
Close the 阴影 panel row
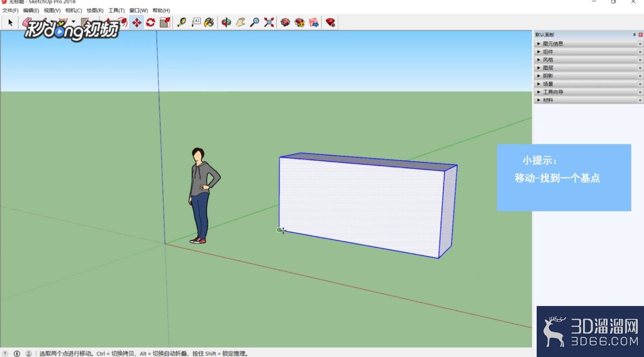pos(640,76)
